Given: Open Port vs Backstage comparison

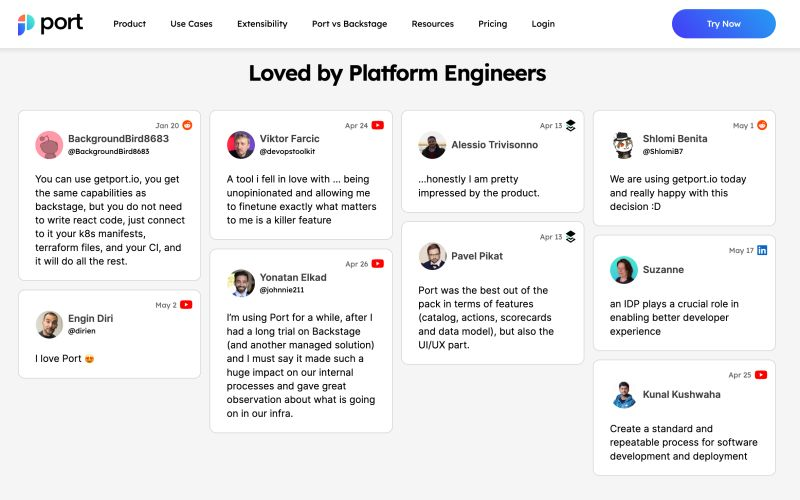Looking at the screenshot, I should (x=349, y=24).
